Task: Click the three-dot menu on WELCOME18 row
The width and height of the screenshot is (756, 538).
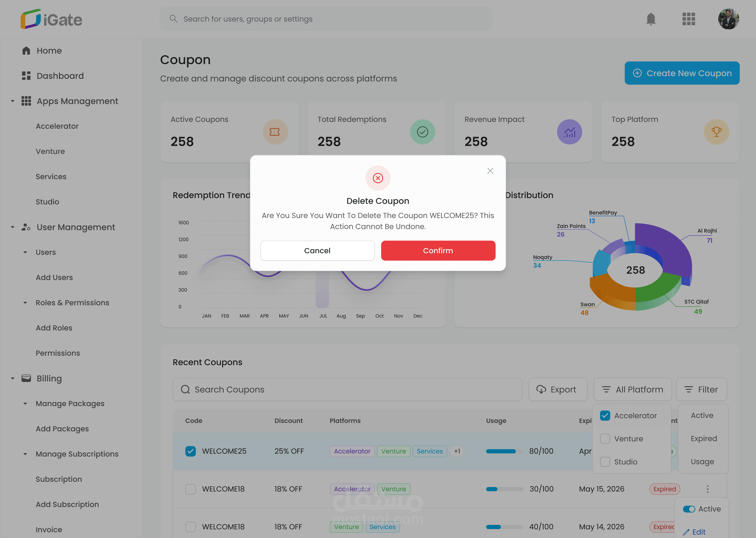Action: 707,489
